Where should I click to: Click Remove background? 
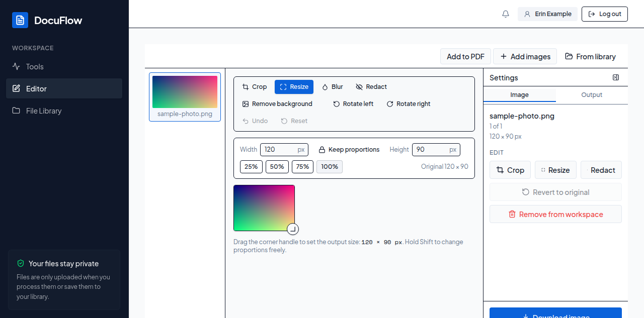277,104
